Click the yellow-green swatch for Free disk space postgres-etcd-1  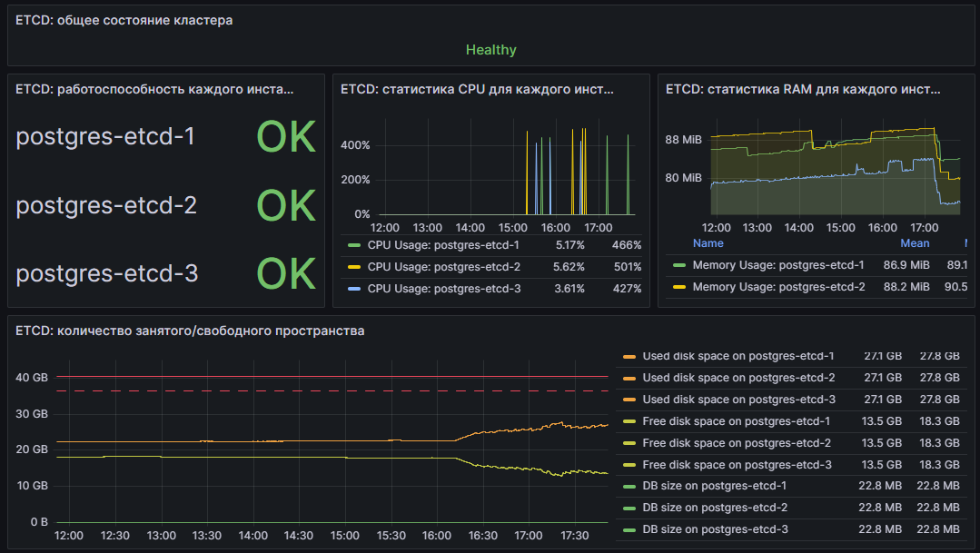click(629, 421)
